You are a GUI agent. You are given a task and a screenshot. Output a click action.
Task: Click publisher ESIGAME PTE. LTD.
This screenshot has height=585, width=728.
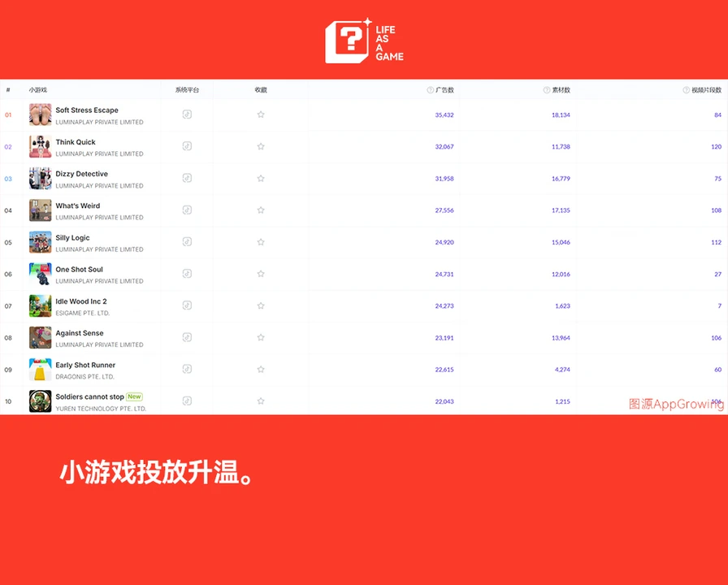tap(83, 314)
